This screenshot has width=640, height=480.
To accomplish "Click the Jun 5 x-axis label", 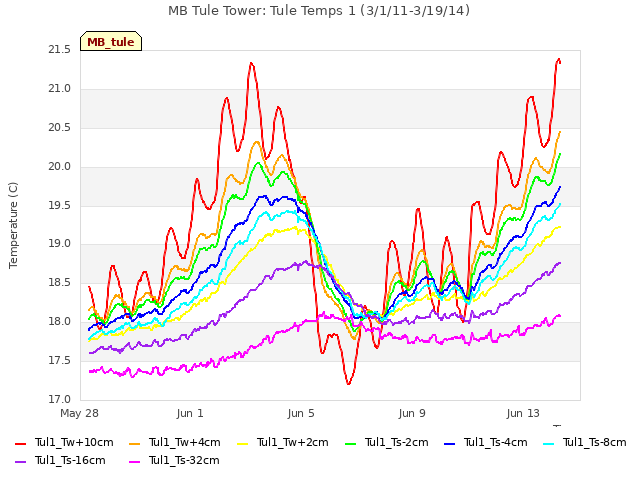I will coord(301,413).
